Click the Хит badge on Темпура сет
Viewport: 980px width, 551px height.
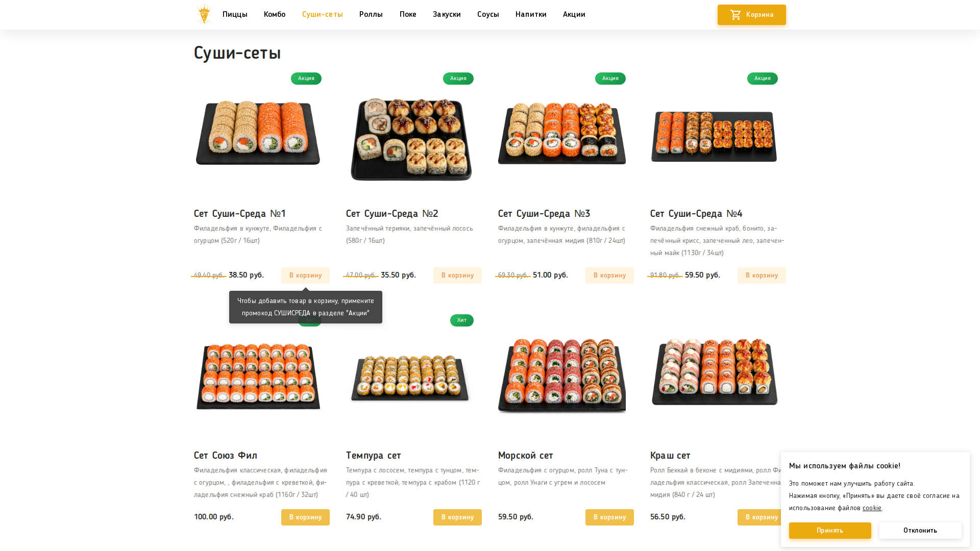pyautogui.click(x=462, y=320)
